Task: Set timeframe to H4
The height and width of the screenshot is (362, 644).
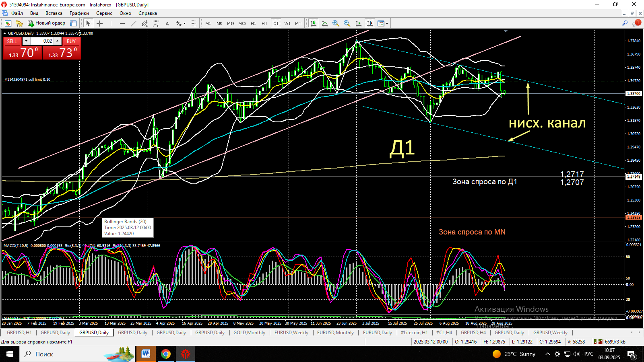Action: pos(264,23)
